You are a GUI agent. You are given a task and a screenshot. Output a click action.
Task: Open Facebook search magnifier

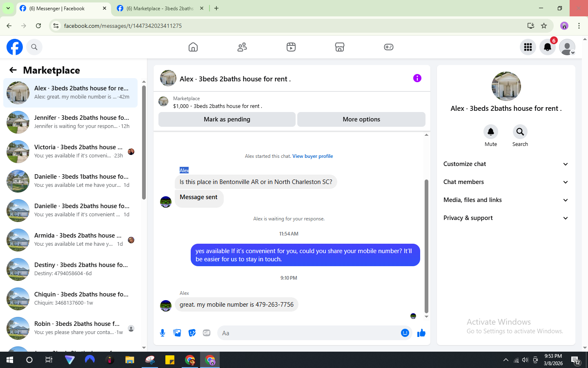coord(34,47)
